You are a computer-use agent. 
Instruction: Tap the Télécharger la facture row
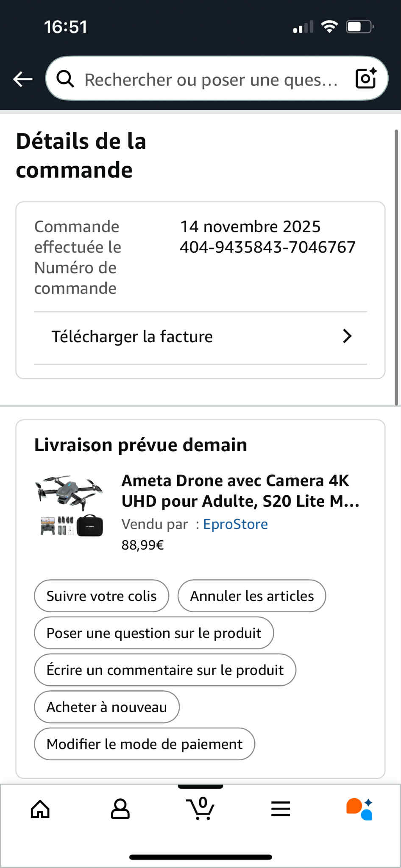(x=132, y=337)
